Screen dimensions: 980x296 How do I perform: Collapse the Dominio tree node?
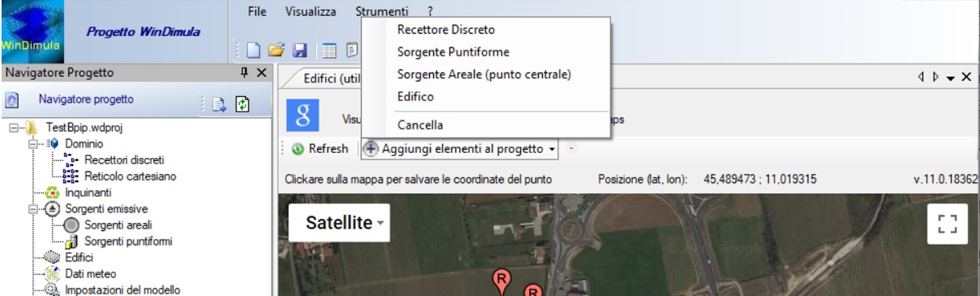pyautogui.click(x=33, y=145)
